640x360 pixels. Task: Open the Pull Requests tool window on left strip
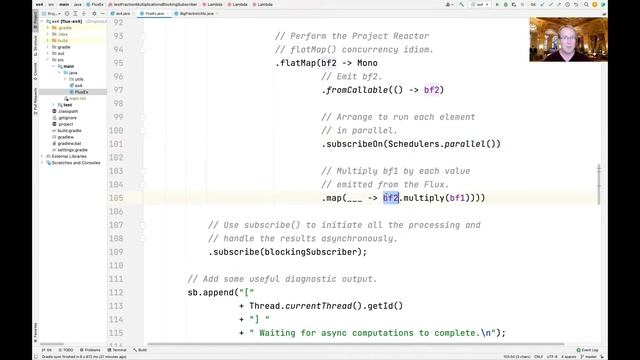point(36,100)
